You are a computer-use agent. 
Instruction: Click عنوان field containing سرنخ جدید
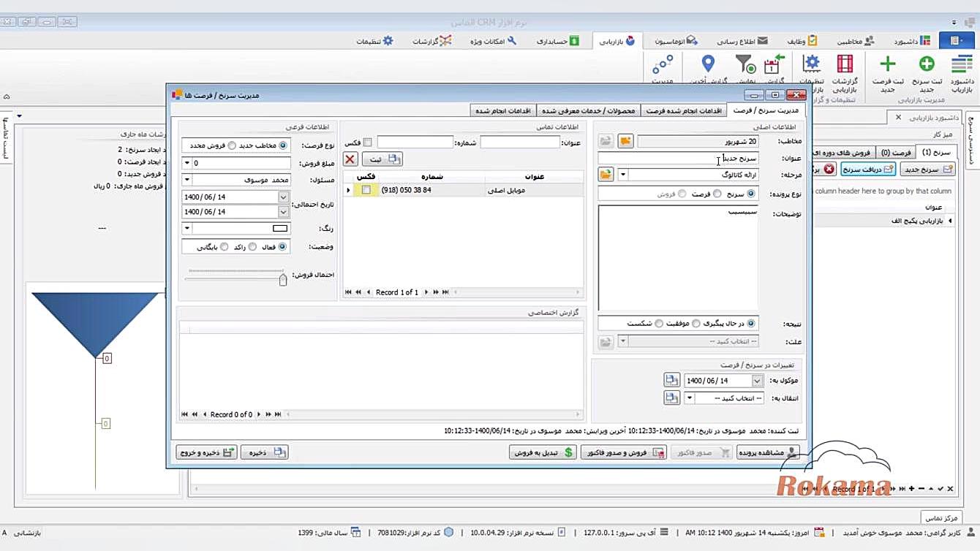[678, 158]
